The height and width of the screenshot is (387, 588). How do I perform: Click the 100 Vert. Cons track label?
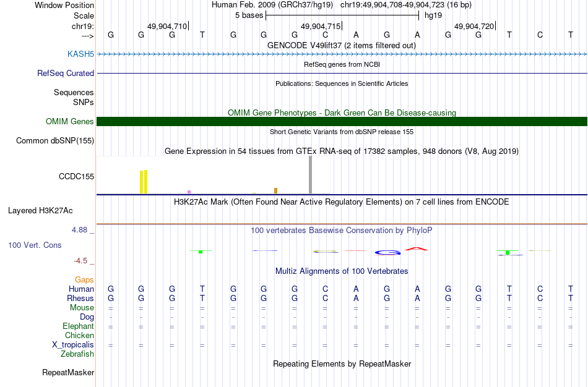(x=35, y=245)
